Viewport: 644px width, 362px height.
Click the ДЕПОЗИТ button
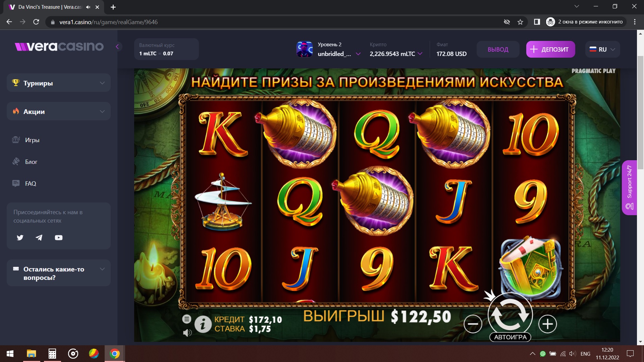(x=550, y=49)
